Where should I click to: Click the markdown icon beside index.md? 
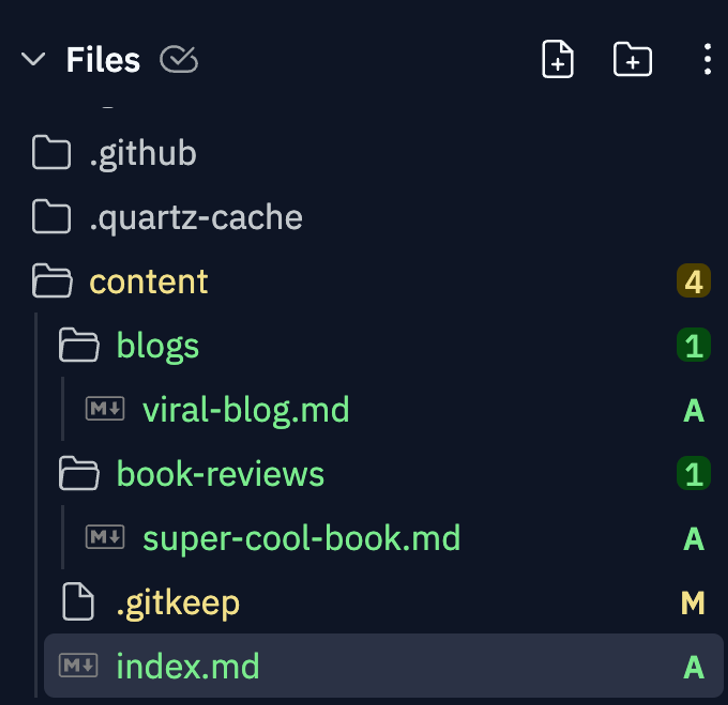pyautogui.click(x=78, y=665)
